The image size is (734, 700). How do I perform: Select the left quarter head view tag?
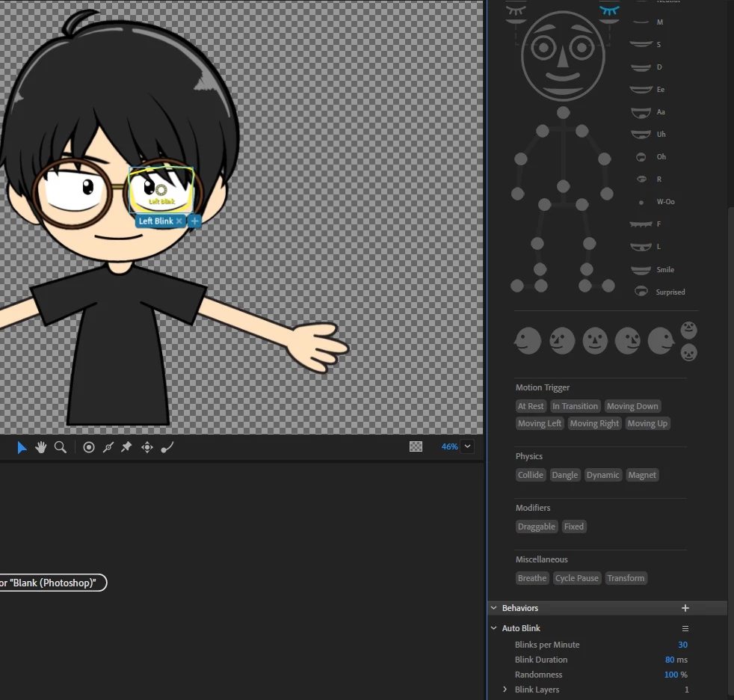pos(562,340)
